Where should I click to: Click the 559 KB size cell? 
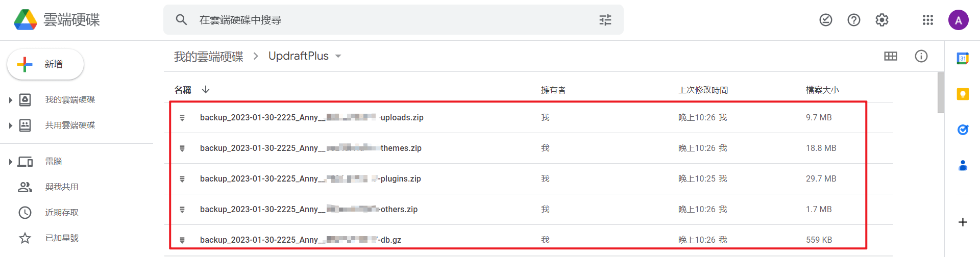tap(819, 240)
